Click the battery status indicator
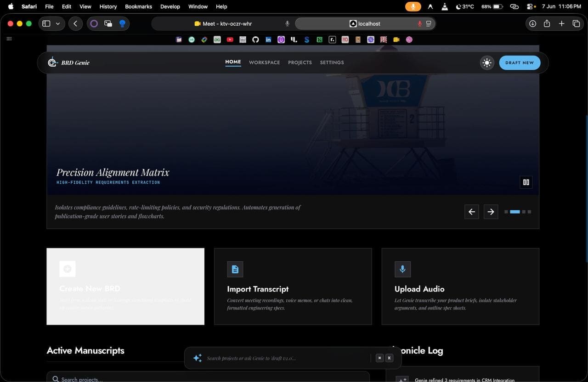Screen dimensions: 588x382 tap(492, 6)
